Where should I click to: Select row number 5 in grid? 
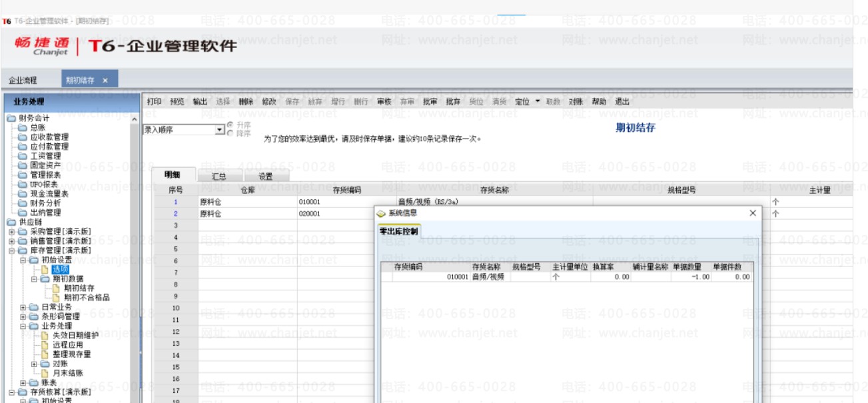point(176,249)
